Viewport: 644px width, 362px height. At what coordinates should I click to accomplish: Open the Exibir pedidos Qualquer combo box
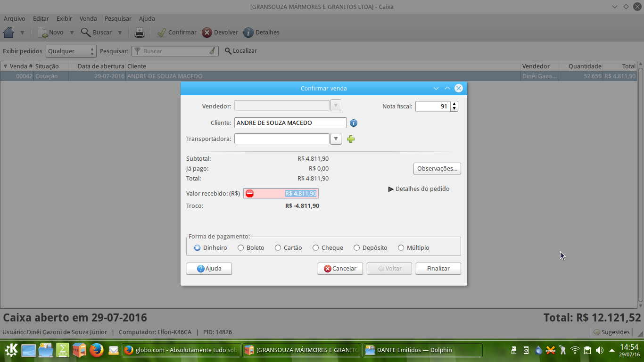[71, 51]
